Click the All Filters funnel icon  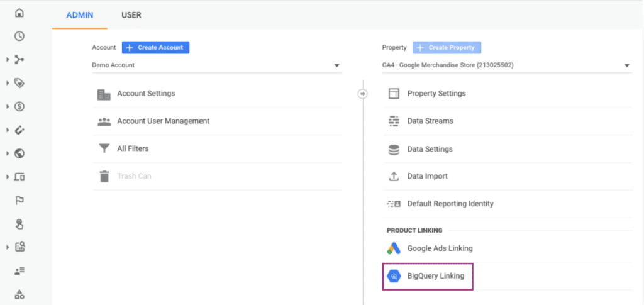point(104,148)
